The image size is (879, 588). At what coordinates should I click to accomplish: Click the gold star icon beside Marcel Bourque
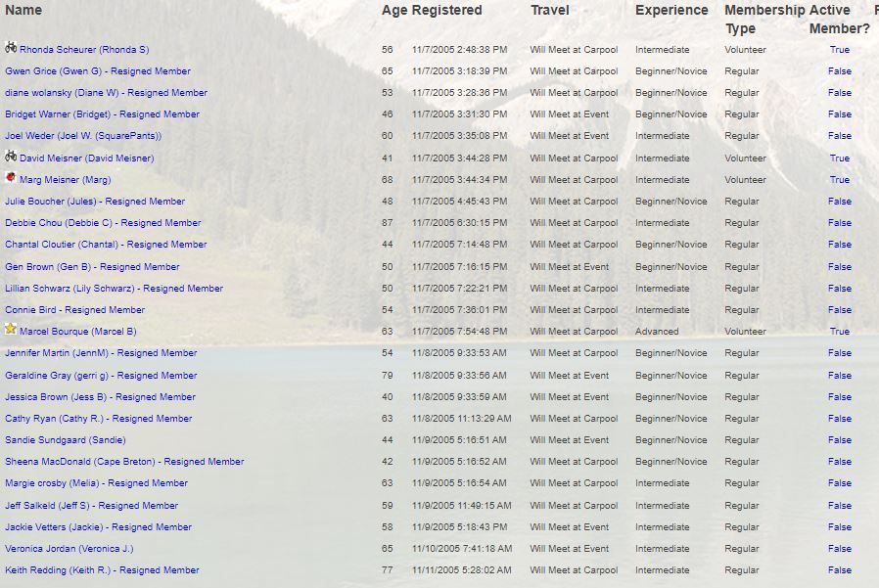(x=11, y=330)
